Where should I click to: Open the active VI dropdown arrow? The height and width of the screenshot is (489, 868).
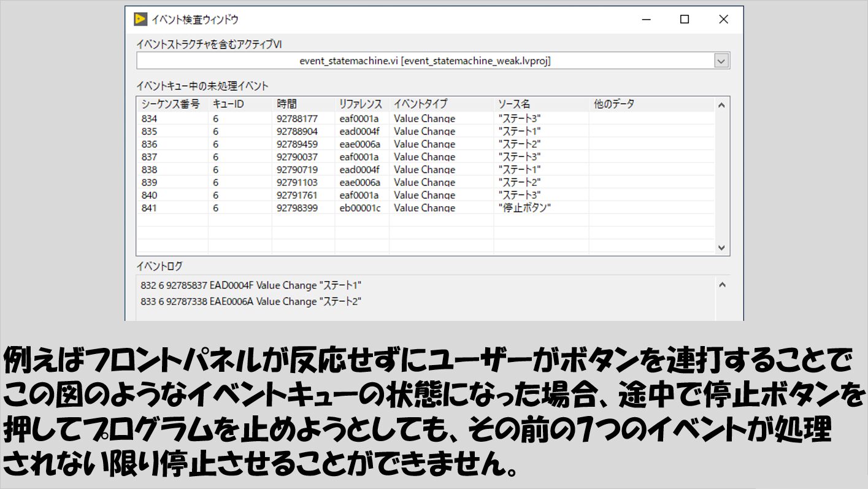(721, 61)
